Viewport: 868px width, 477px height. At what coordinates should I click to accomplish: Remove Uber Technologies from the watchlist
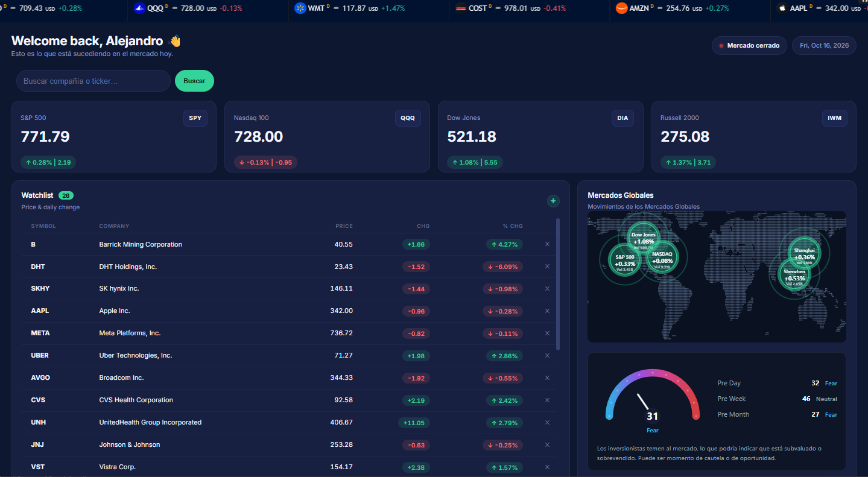click(547, 355)
